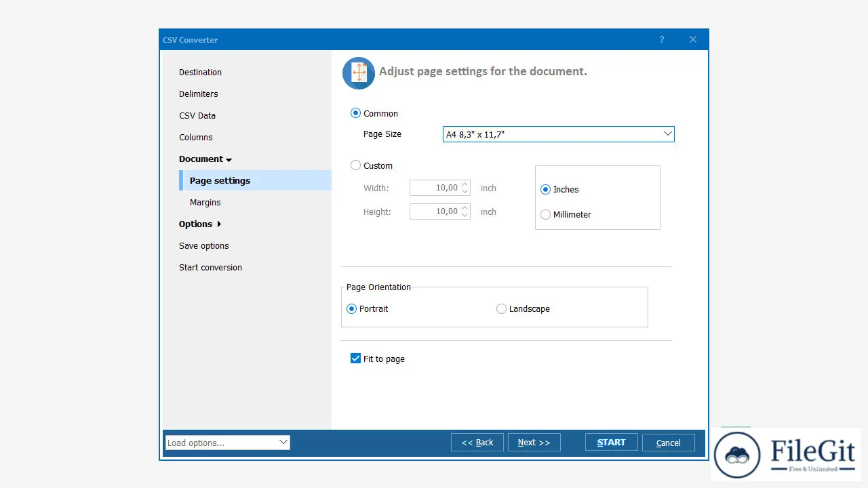
Task: Click the Cancel button
Action: (x=669, y=443)
